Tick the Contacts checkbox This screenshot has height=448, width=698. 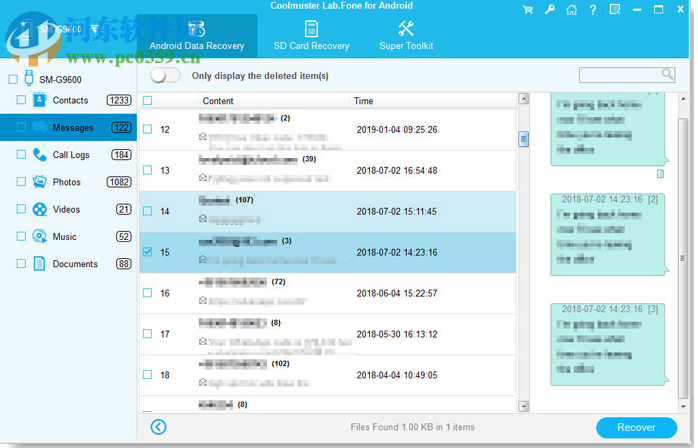pyautogui.click(x=21, y=100)
